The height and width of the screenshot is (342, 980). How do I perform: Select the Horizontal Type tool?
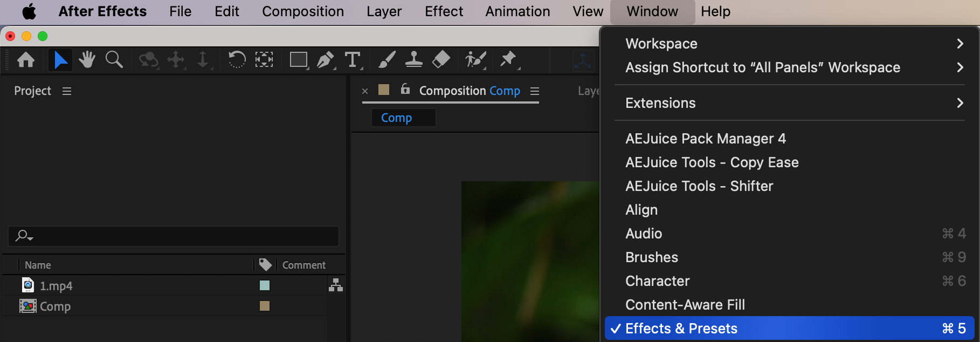click(x=353, y=59)
